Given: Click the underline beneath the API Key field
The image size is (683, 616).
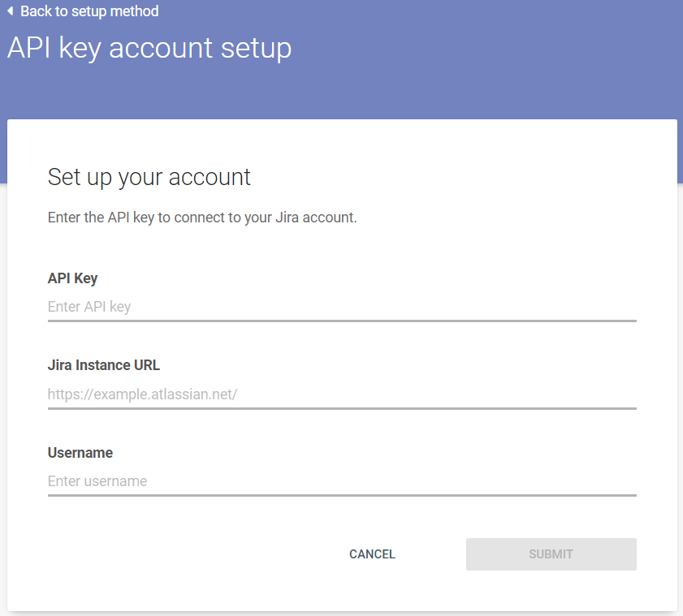Looking at the screenshot, I should coord(341,321).
